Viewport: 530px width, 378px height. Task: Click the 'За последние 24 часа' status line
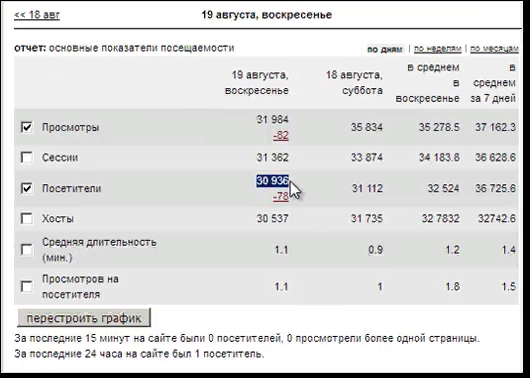[x=139, y=354]
